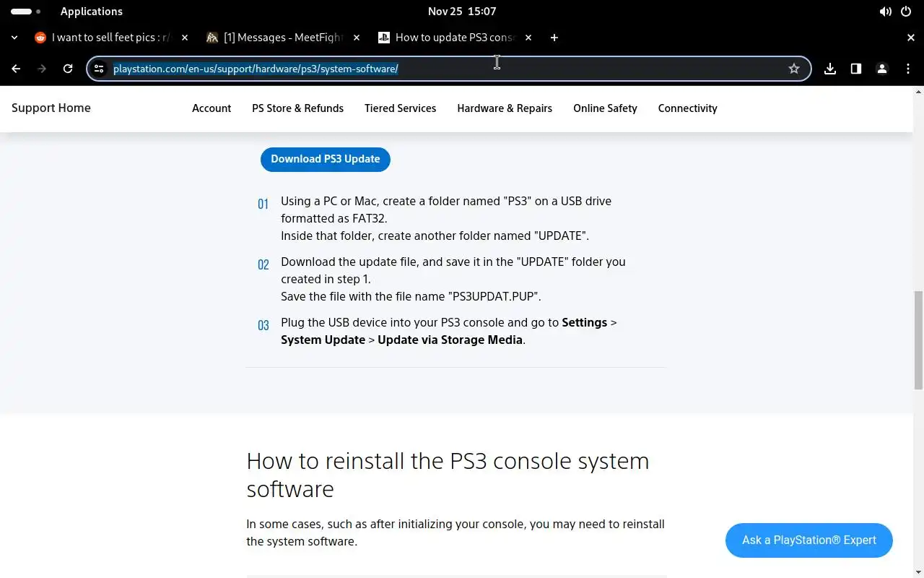Open the Applications menu
Image resolution: width=924 pixels, height=578 pixels.
[92, 12]
